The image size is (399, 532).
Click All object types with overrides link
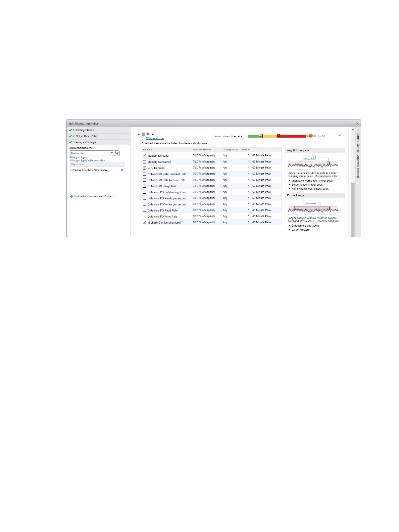87,160
